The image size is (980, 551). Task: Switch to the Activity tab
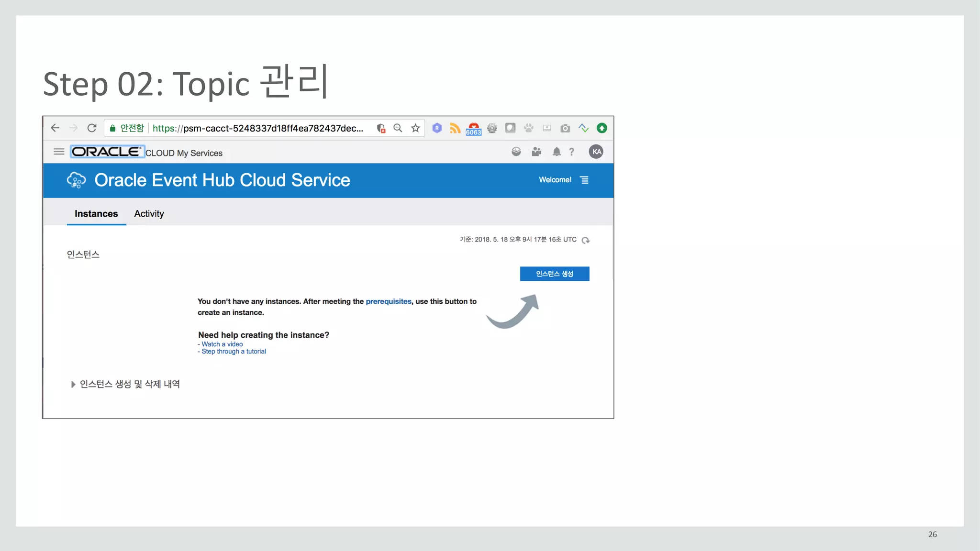point(149,214)
